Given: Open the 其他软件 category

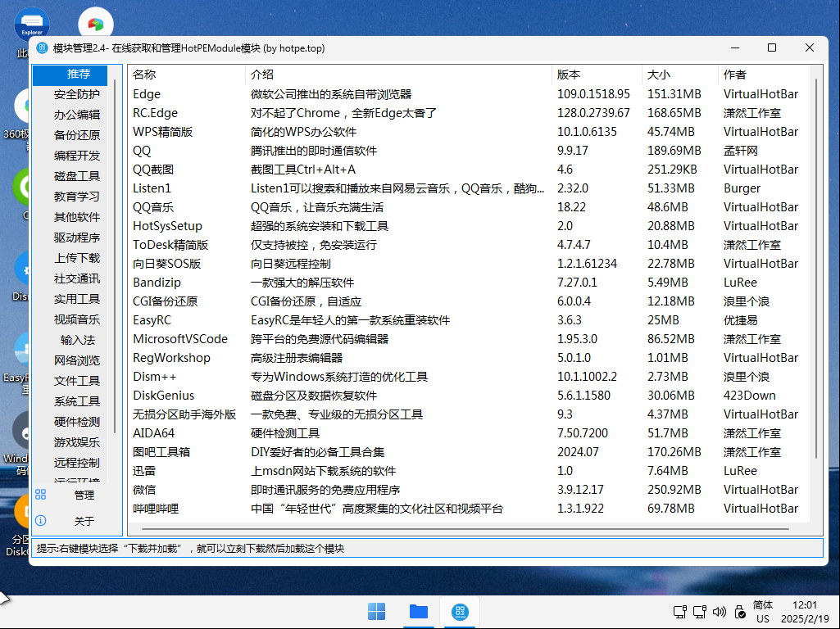Looking at the screenshot, I should tap(70, 217).
